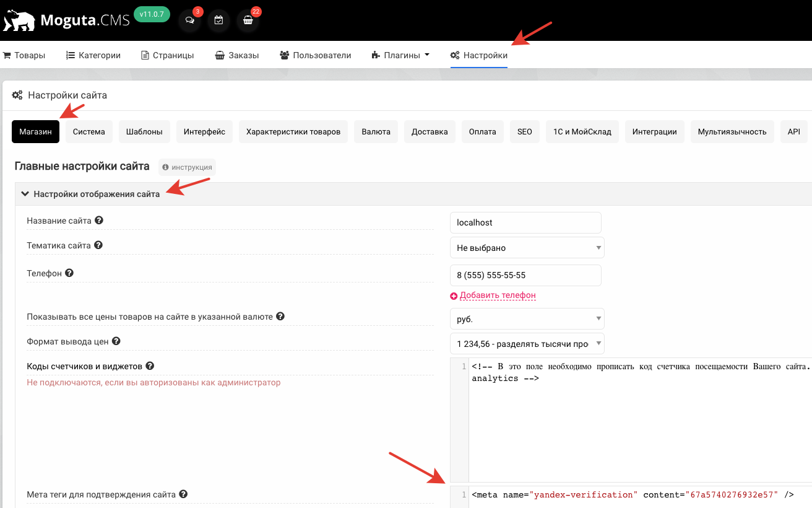
Task: Click the plus icon beside Добавить телефон
Action: tap(454, 296)
